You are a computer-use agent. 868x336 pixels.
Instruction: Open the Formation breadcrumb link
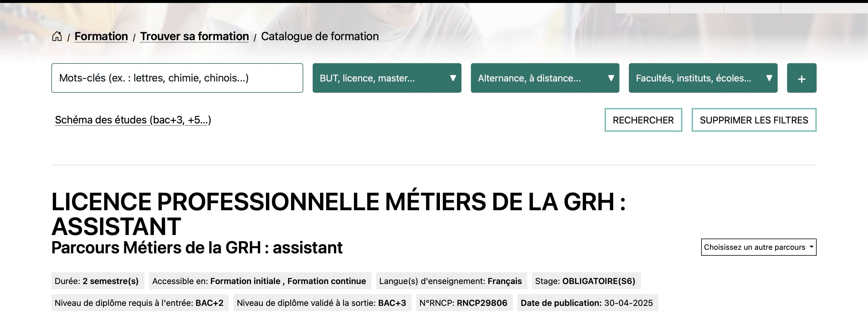[x=101, y=36]
